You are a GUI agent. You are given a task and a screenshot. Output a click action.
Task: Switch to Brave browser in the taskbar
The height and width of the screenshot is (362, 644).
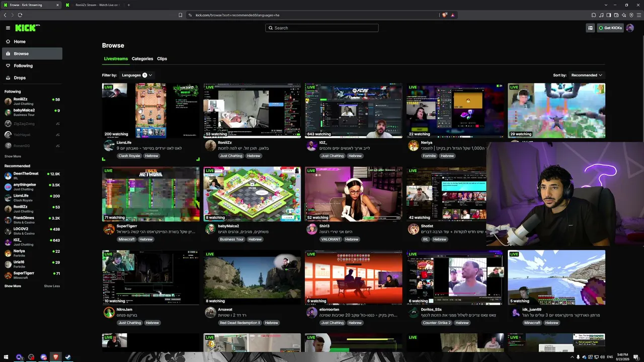click(56, 357)
